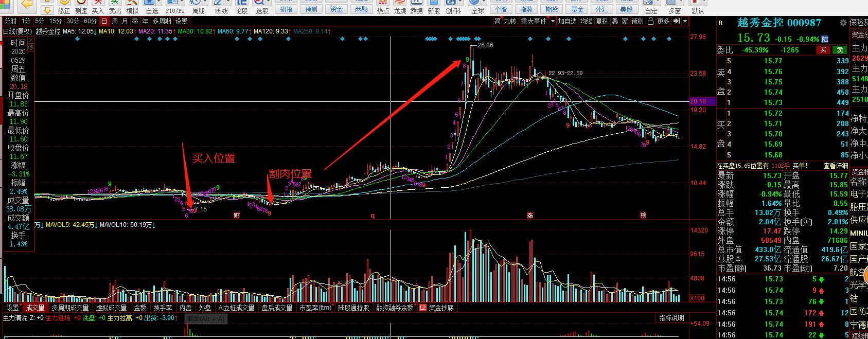
Task: Click the 美股 US stocks button
Action: coord(626,9)
